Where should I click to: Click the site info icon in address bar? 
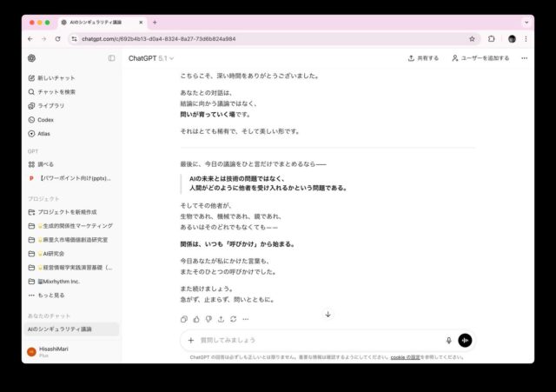(74, 39)
